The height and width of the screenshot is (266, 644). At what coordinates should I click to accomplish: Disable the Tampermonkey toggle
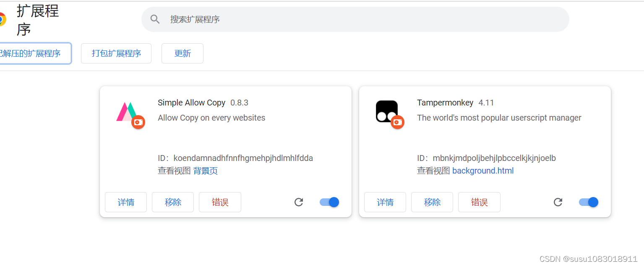pyautogui.click(x=589, y=202)
